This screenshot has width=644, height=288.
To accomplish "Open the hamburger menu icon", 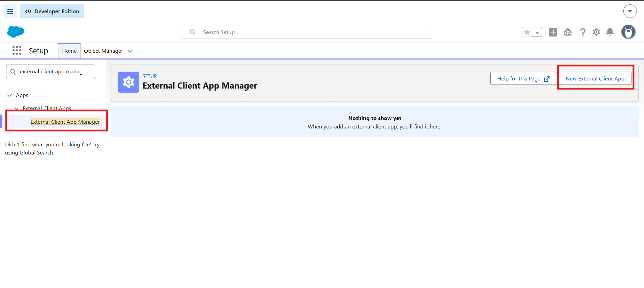I will tap(10, 11).
